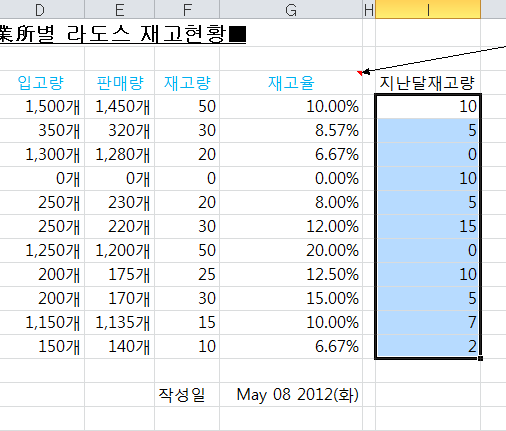Image resolution: width=506 pixels, height=431 pixels.
Task: Select the 12.50% cell
Action: [x=291, y=275]
